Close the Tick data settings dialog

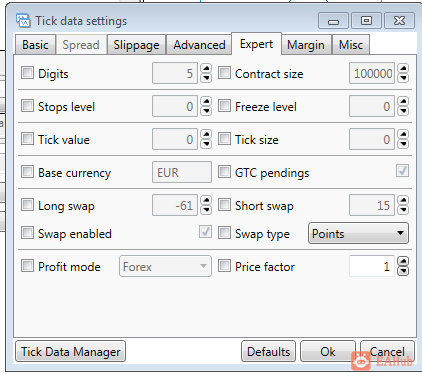click(399, 21)
